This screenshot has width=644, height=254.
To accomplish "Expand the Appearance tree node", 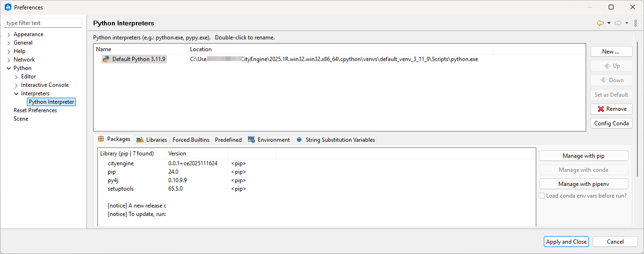I will pos(9,35).
